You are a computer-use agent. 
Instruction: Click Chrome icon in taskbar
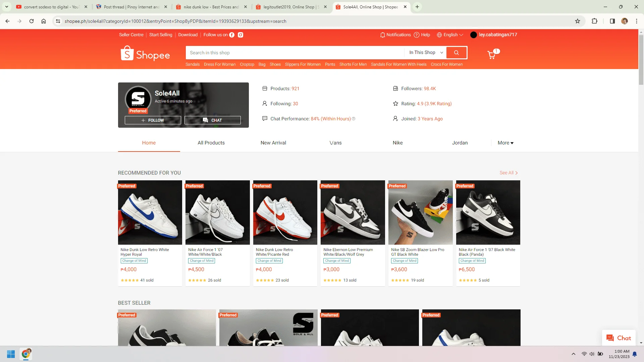tap(26, 354)
